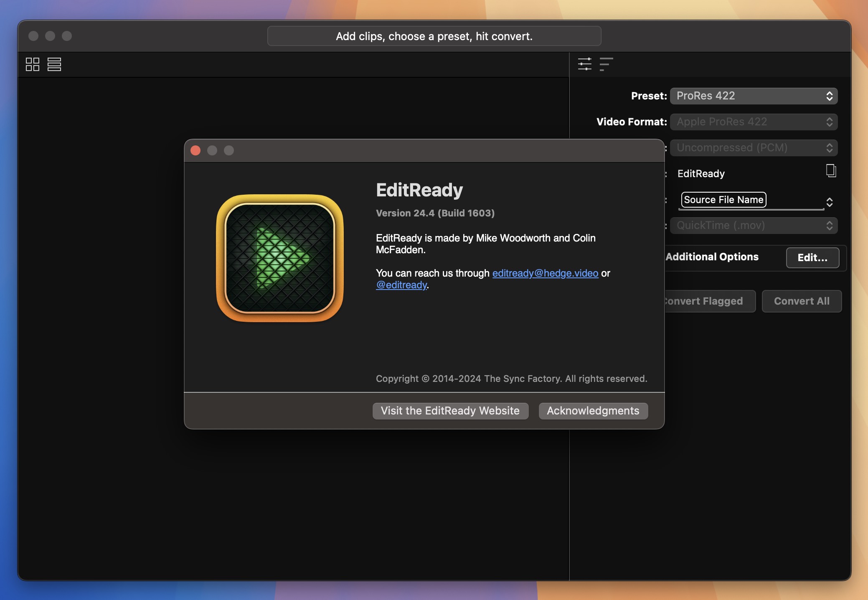Click Convert All button
Screen dimensions: 868x600
[x=802, y=301]
